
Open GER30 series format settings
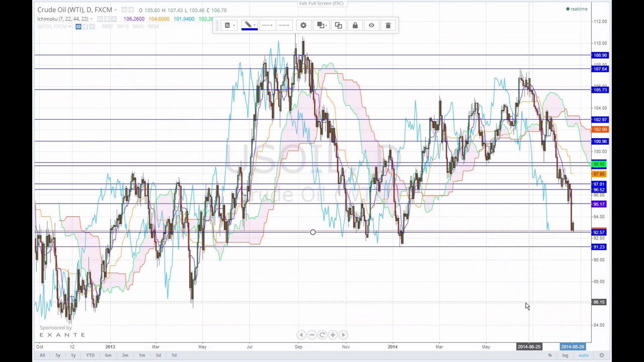click(85, 27)
